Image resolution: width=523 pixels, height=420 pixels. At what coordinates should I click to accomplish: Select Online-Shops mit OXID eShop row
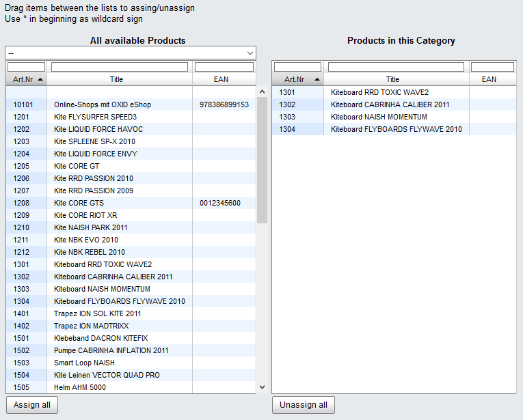pyautogui.click(x=131, y=104)
